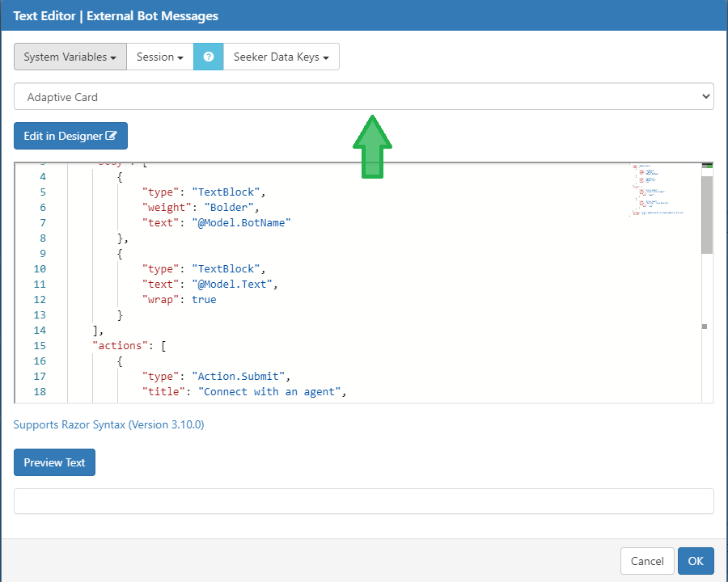Open the help question mark icon
This screenshot has width=728, height=582.
[209, 57]
